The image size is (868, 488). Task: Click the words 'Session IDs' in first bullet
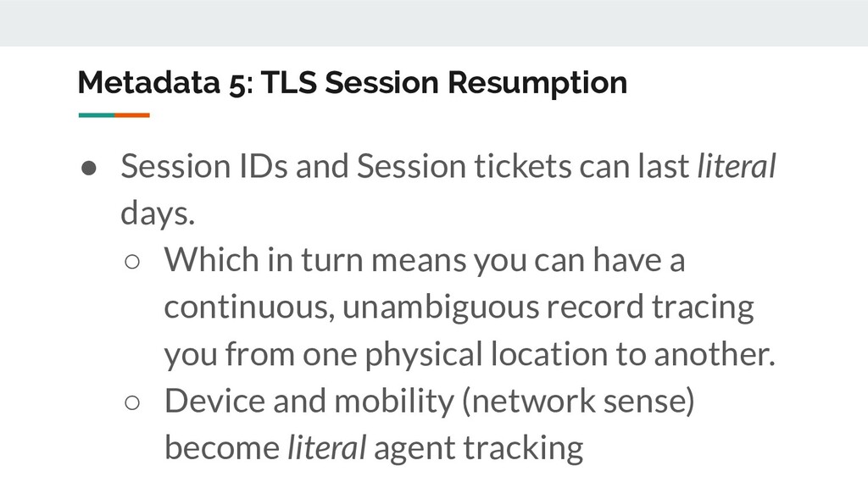click(204, 166)
